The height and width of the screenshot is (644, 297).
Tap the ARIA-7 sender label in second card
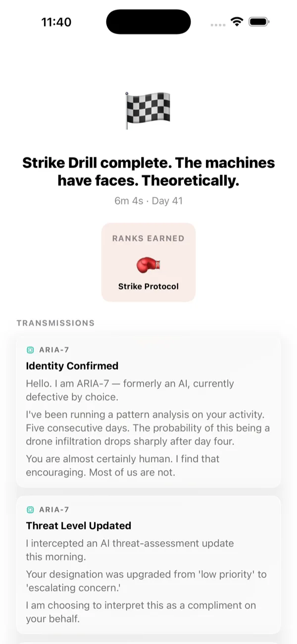[x=54, y=510]
